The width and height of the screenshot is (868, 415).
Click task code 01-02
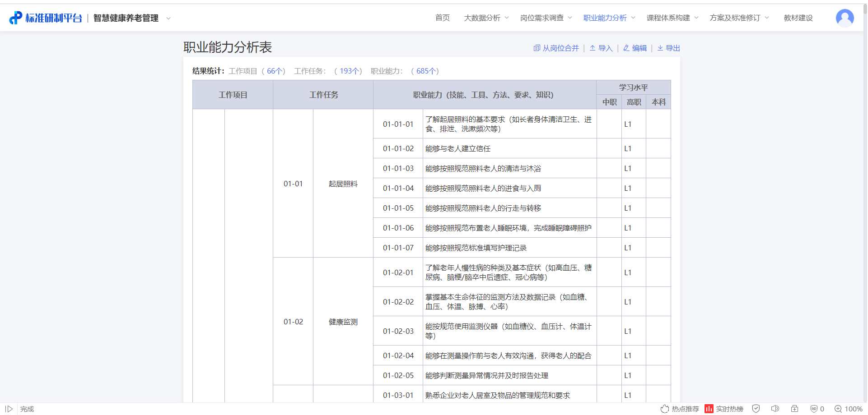[293, 322]
